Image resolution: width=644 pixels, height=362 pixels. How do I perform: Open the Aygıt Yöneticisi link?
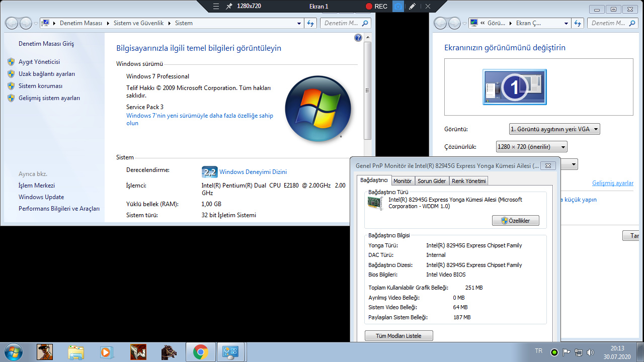coord(39,62)
